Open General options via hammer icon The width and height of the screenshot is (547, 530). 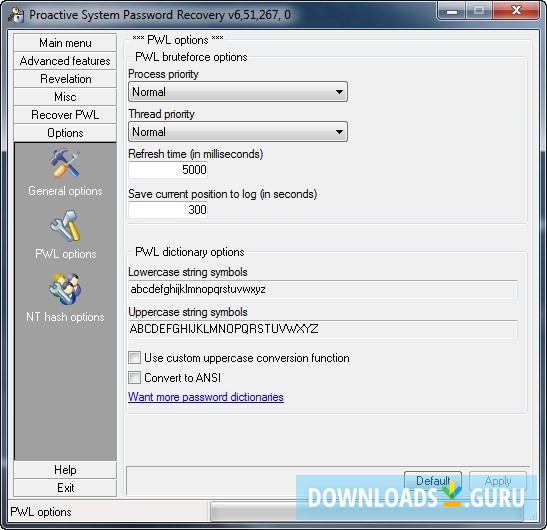tap(65, 163)
